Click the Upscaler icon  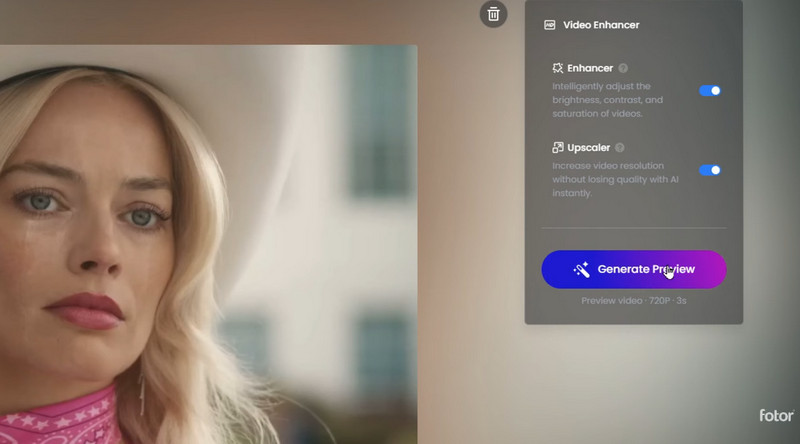558,147
